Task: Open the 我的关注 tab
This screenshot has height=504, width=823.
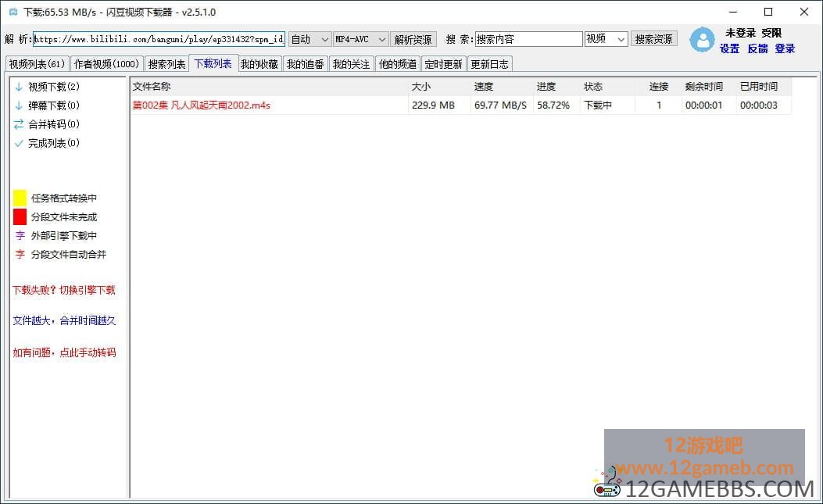Action: (351, 64)
